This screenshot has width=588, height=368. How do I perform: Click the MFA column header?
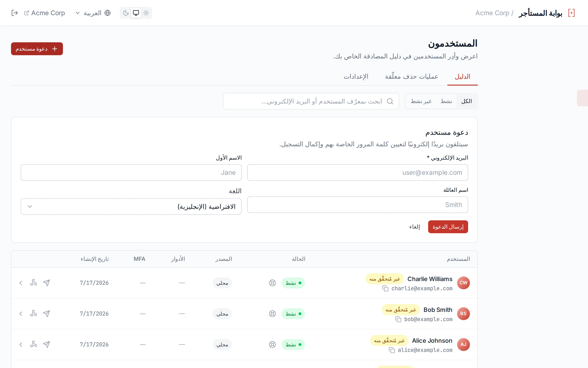click(139, 259)
